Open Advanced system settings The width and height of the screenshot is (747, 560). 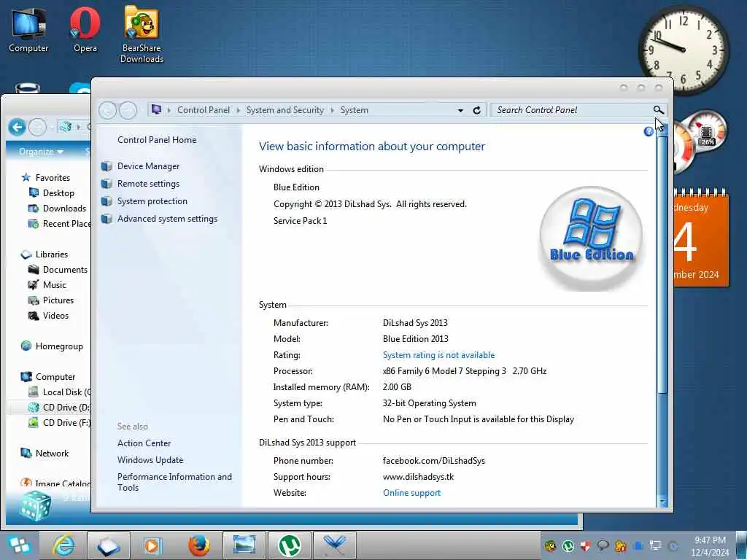(x=167, y=219)
